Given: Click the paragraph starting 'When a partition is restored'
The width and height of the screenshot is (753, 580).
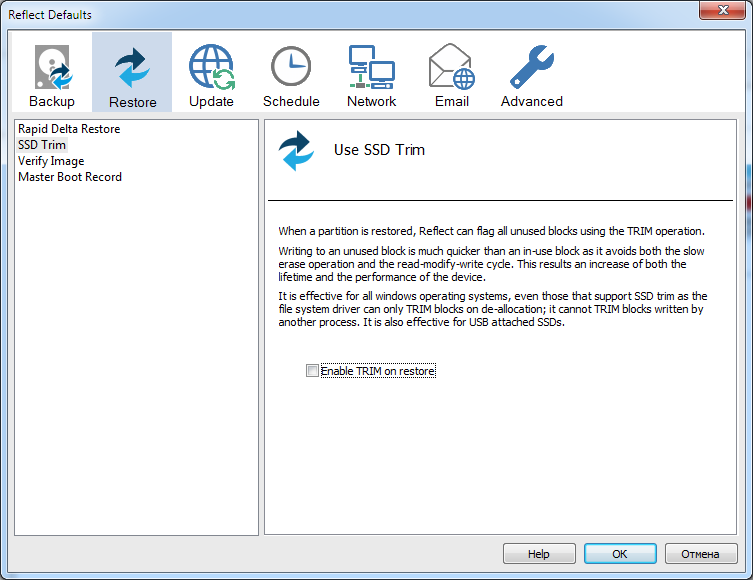Looking at the screenshot, I should click(x=491, y=231).
